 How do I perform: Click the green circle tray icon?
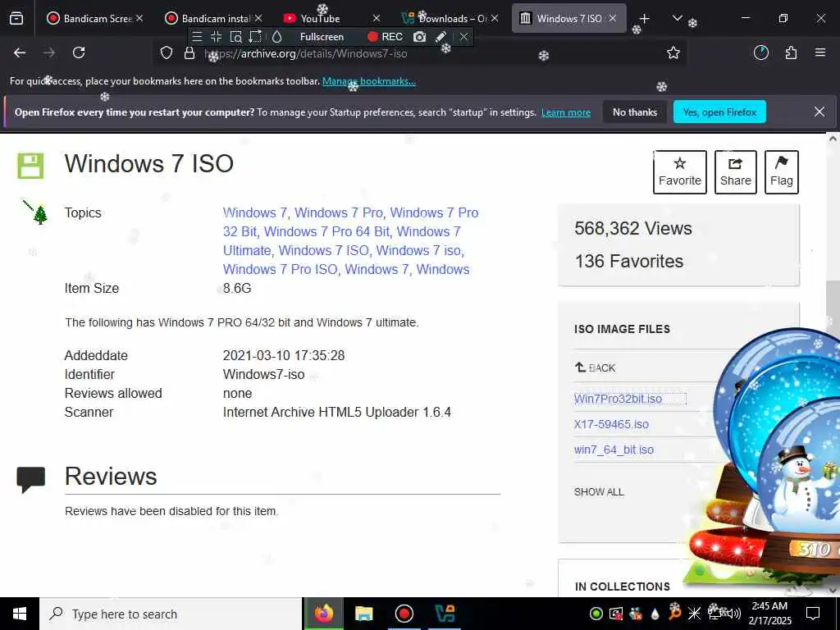[596, 614]
